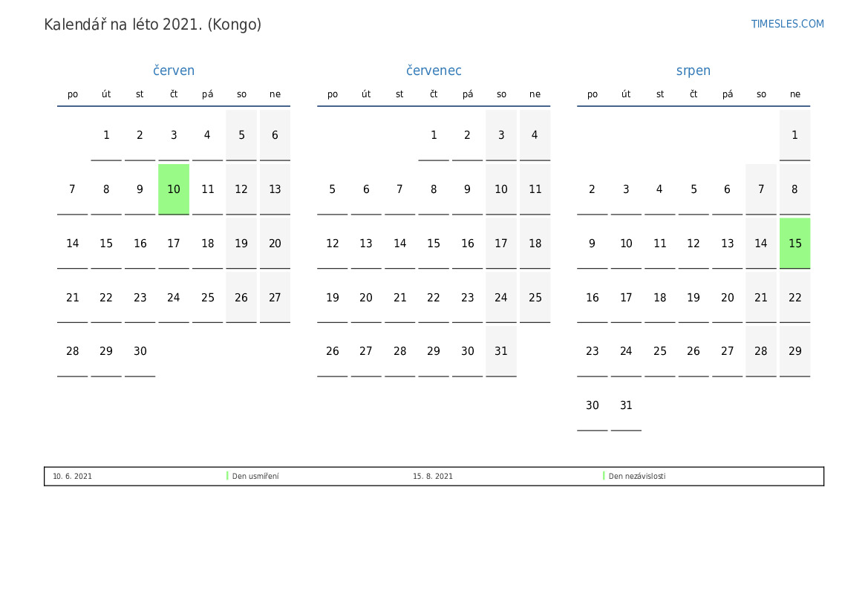Click the 15. 8. 2021 legend date
The width and height of the screenshot is (868, 614).
click(433, 477)
